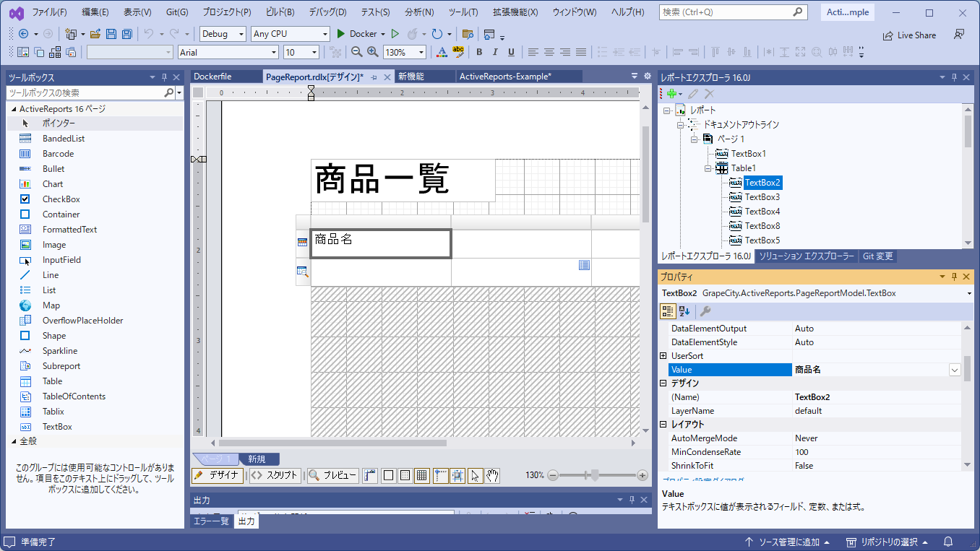Collapse the レイアウト property category
Viewport: 980px width, 551px height.
click(663, 425)
